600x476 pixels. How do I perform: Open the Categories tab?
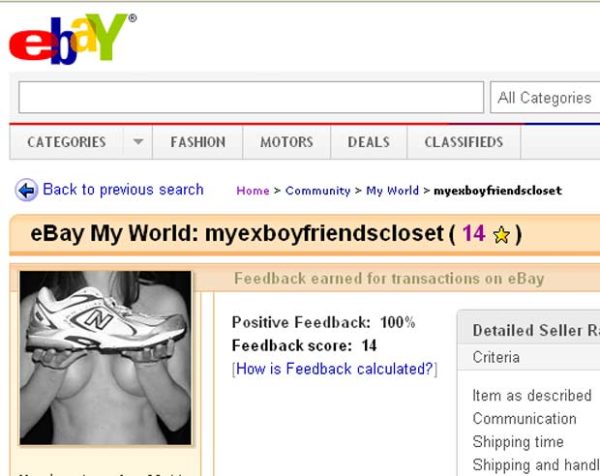[x=67, y=142]
